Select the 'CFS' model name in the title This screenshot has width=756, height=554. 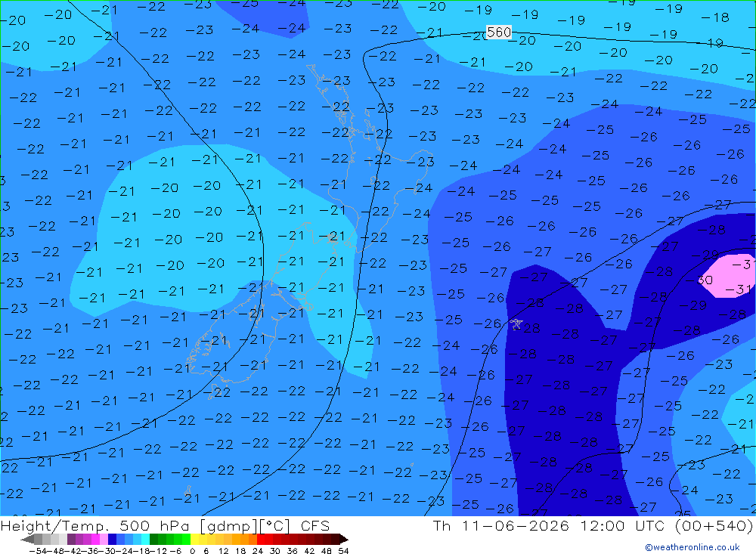(x=315, y=526)
